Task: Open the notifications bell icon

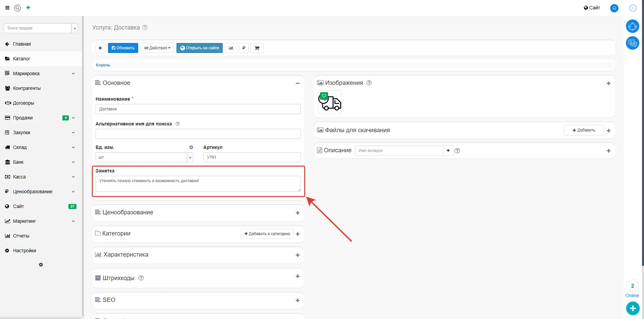Action: click(632, 26)
